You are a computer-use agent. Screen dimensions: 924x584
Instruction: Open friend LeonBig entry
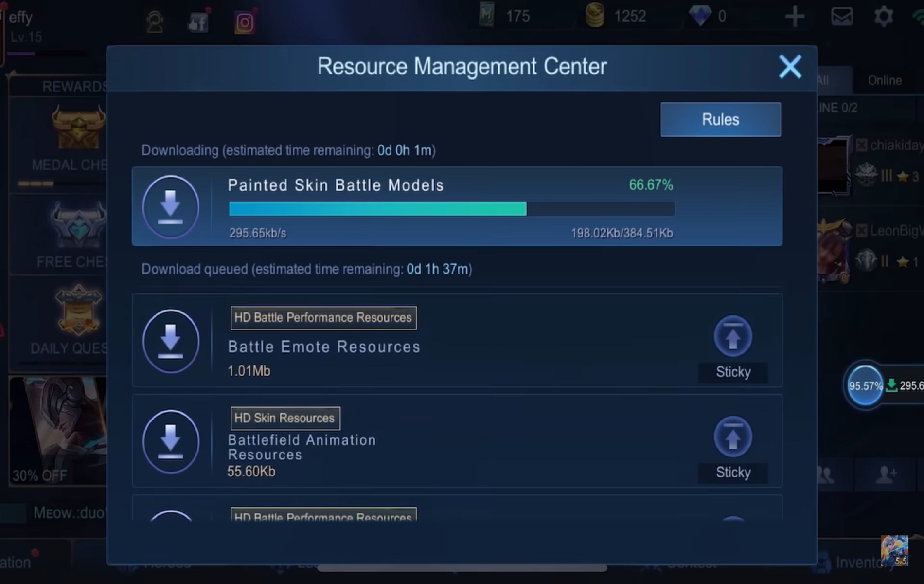coord(871,250)
